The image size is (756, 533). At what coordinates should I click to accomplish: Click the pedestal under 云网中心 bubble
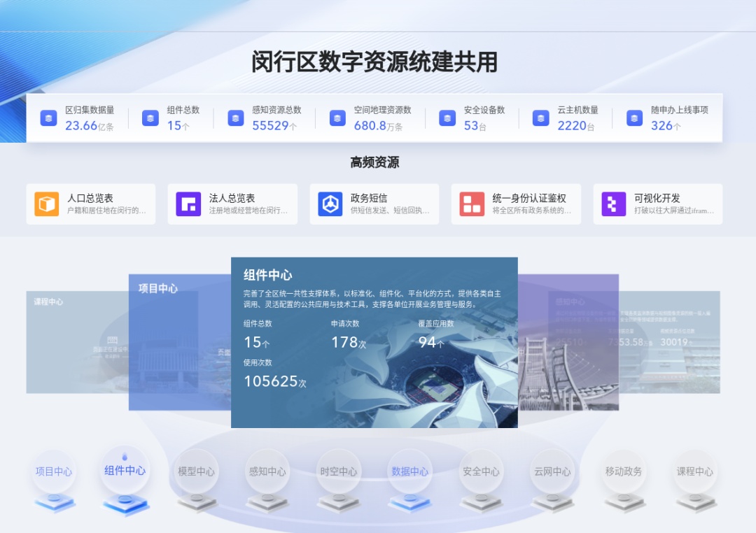tap(553, 502)
